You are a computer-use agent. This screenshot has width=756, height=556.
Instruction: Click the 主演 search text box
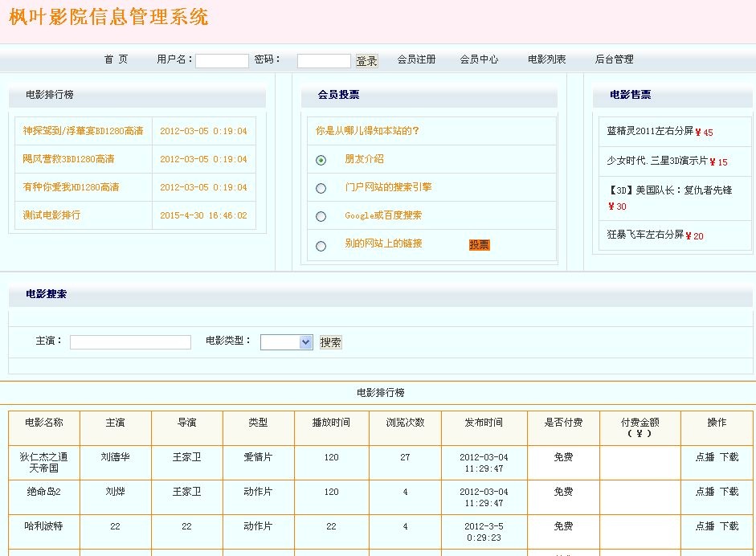(130, 342)
